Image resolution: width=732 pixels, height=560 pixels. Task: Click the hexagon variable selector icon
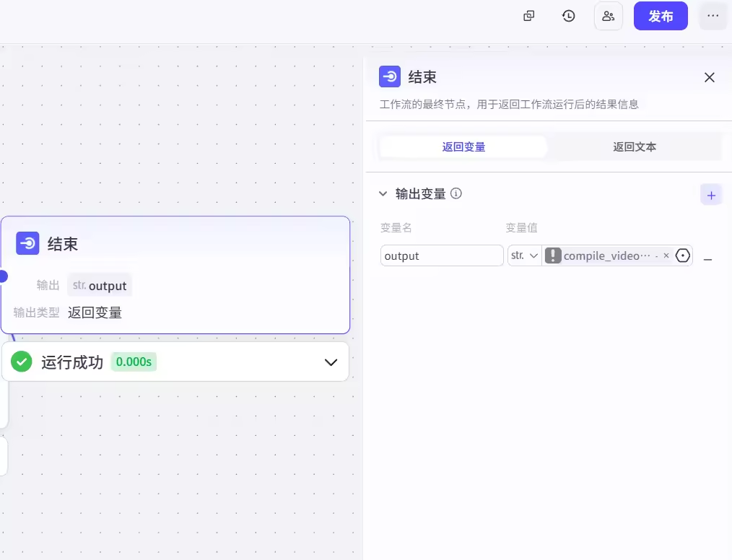(683, 255)
